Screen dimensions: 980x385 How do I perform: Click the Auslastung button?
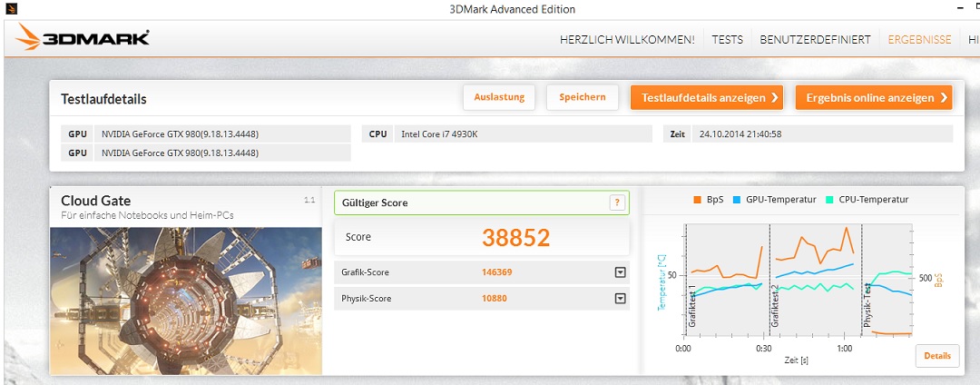coord(499,97)
